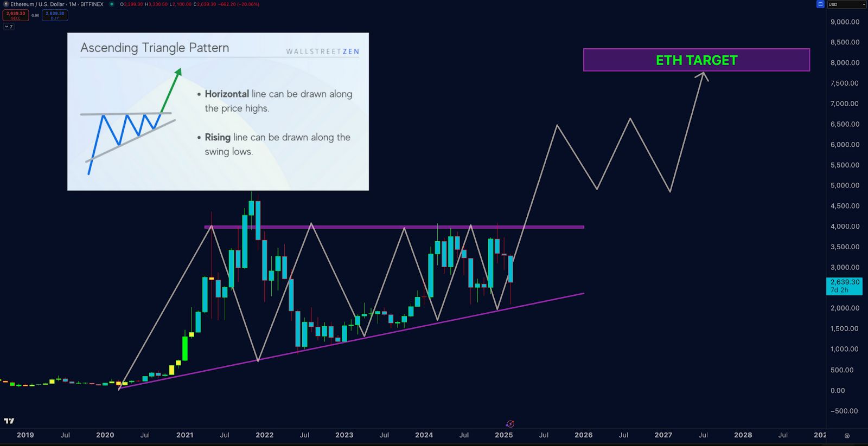Open the TradingView logo at bottom left

(x=9, y=421)
